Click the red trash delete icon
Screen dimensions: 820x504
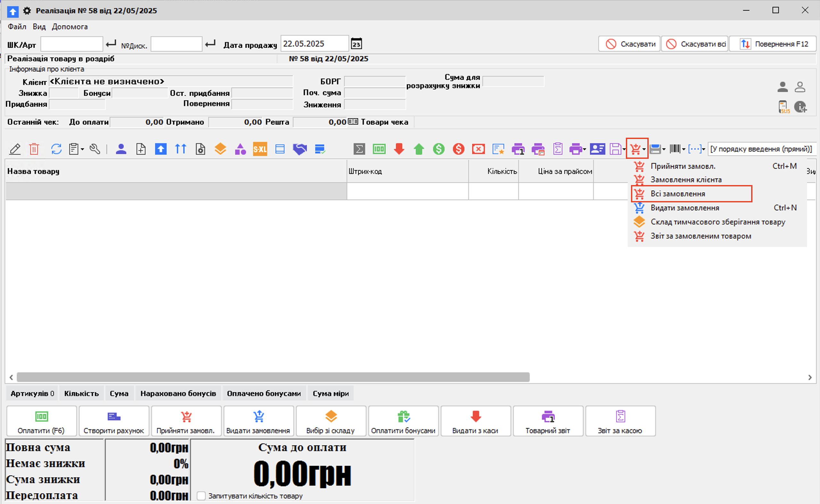tap(34, 149)
